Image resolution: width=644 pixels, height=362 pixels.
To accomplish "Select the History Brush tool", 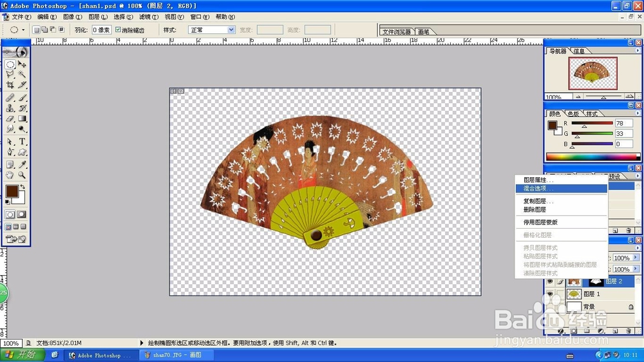I will pos(22,108).
